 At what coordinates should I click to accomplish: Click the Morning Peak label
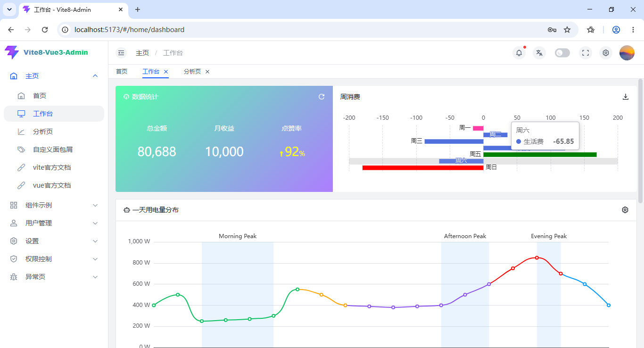pos(238,236)
